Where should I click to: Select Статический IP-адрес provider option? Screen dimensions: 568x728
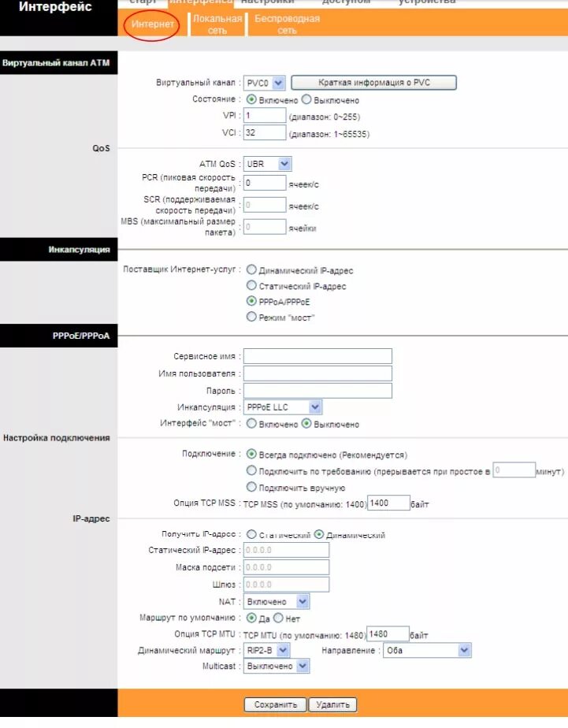tap(251, 285)
